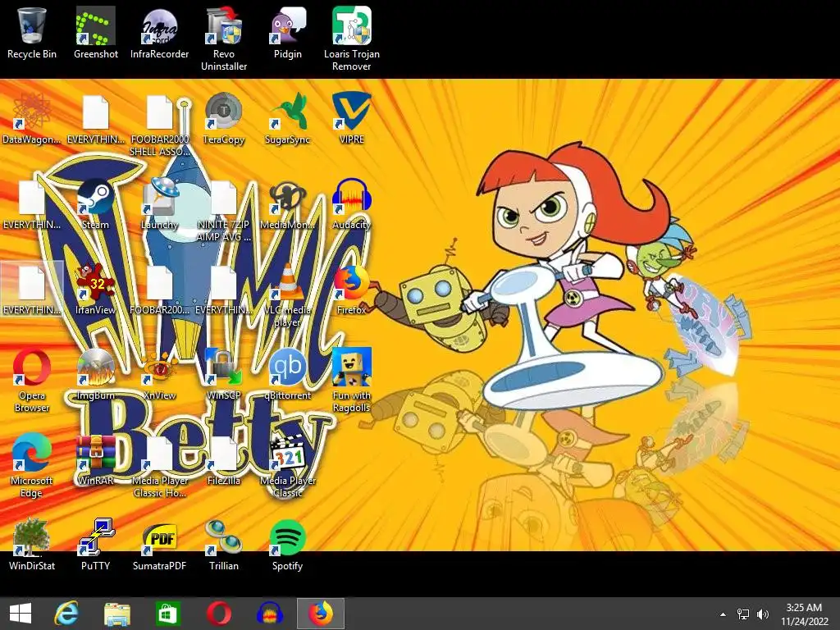Launch Loaris Trojan Remover shortcut
This screenshot has width=840, height=630.
351,39
